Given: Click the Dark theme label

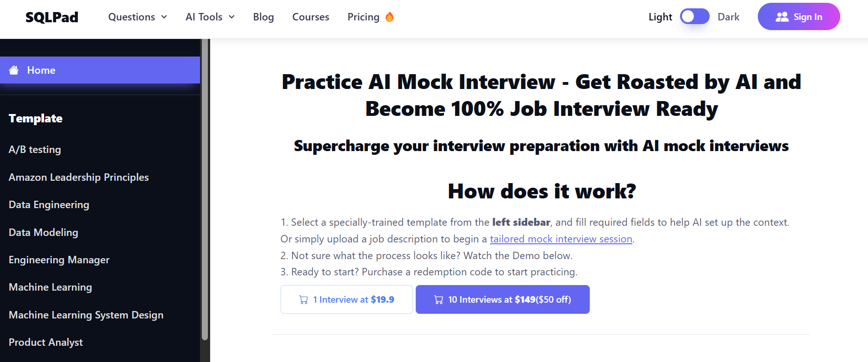Looking at the screenshot, I should (728, 17).
